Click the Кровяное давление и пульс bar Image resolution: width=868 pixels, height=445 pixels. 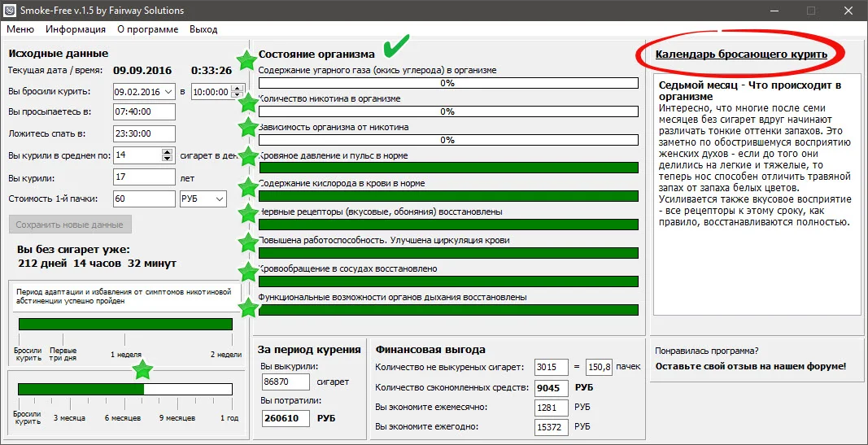pyautogui.click(x=448, y=168)
